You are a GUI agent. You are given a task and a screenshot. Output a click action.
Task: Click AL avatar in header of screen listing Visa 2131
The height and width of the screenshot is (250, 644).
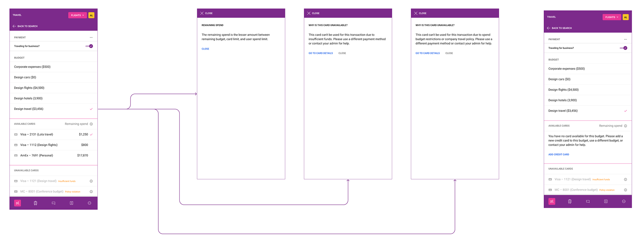pyautogui.click(x=91, y=15)
